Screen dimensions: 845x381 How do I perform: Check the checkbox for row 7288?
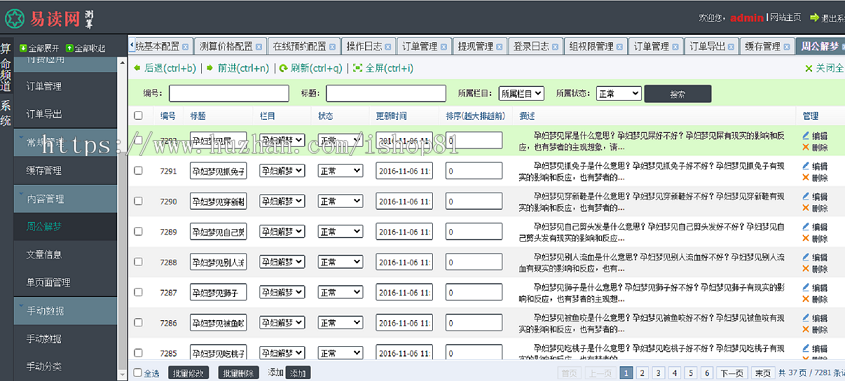coord(138,262)
